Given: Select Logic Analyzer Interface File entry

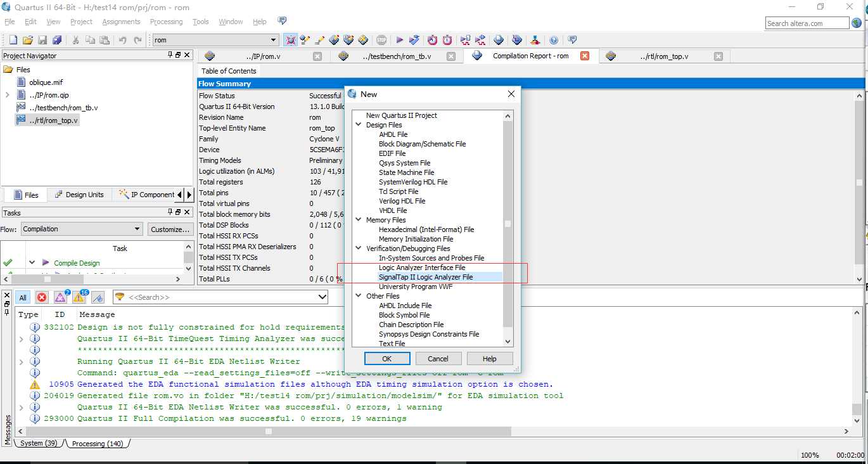Looking at the screenshot, I should point(422,267).
